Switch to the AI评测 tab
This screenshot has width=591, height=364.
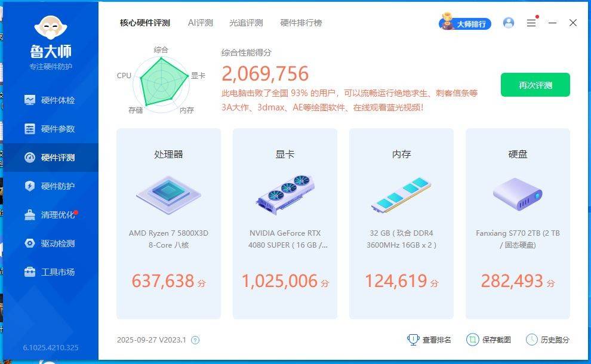pos(201,23)
